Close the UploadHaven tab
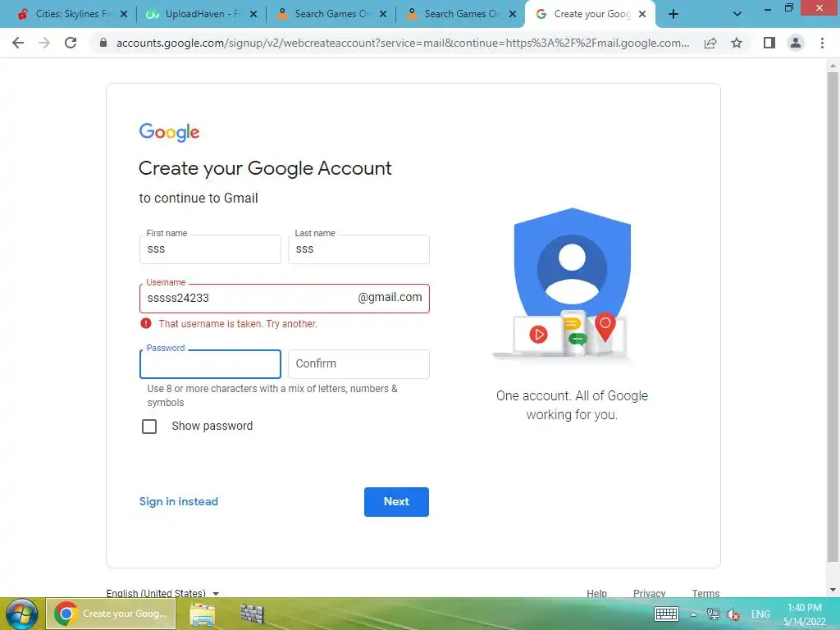The height and width of the screenshot is (630, 840). [x=253, y=15]
